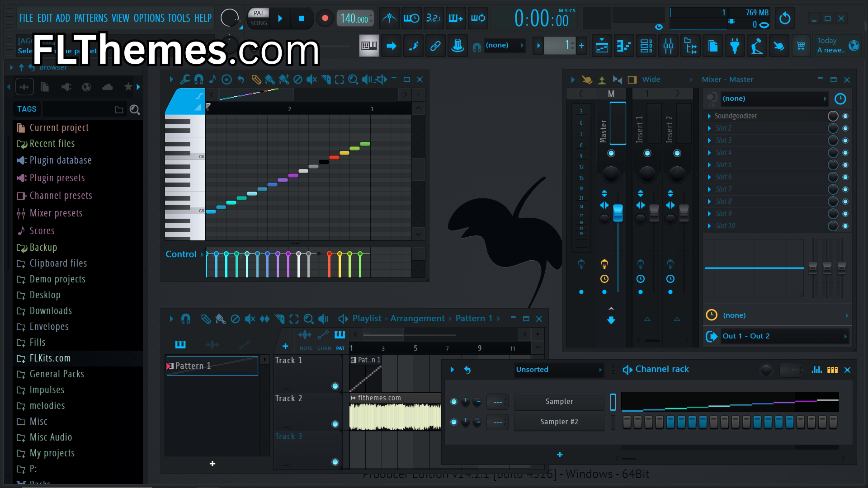Add a channel with plus in Channel rack
The image size is (868, 488).
(560, 455)
